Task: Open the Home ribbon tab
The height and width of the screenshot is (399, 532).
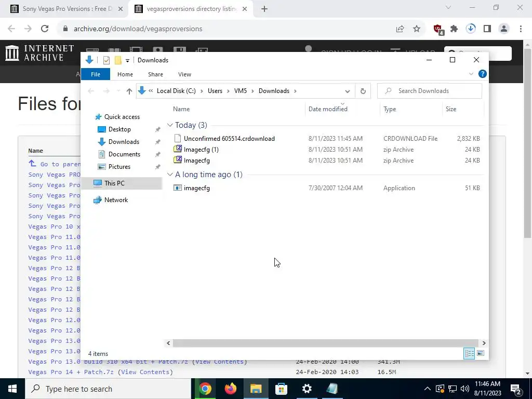Action: click(125, 74)
